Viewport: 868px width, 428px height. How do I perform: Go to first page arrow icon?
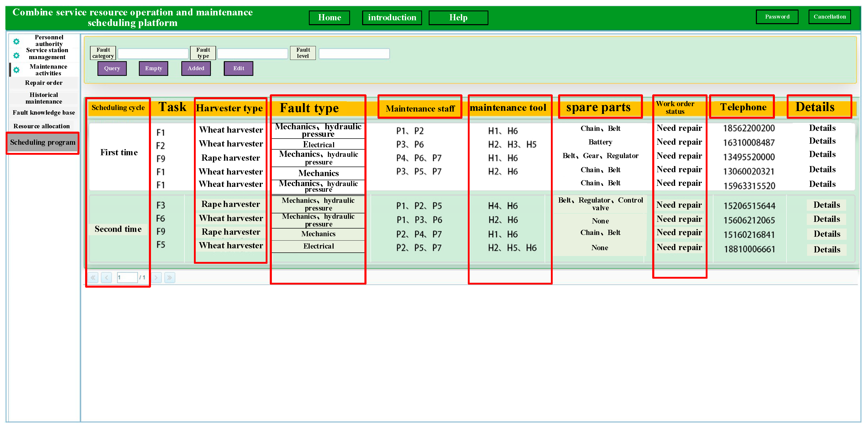(93, 277)
